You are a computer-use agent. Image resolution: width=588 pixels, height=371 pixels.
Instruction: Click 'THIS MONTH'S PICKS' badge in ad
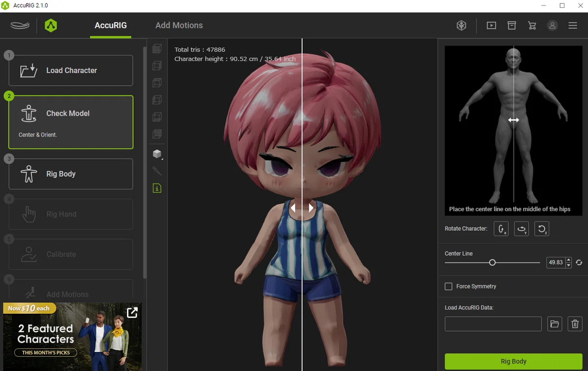pos(46,352)
